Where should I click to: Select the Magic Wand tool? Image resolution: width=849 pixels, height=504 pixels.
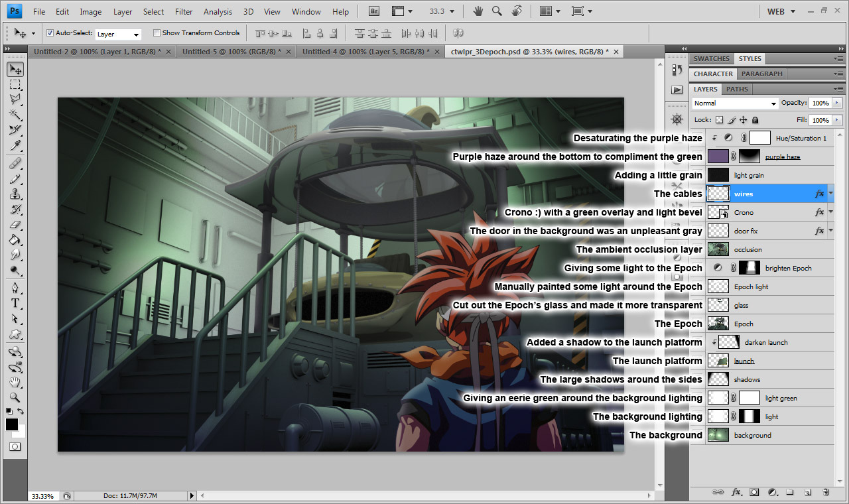point(15,115)
